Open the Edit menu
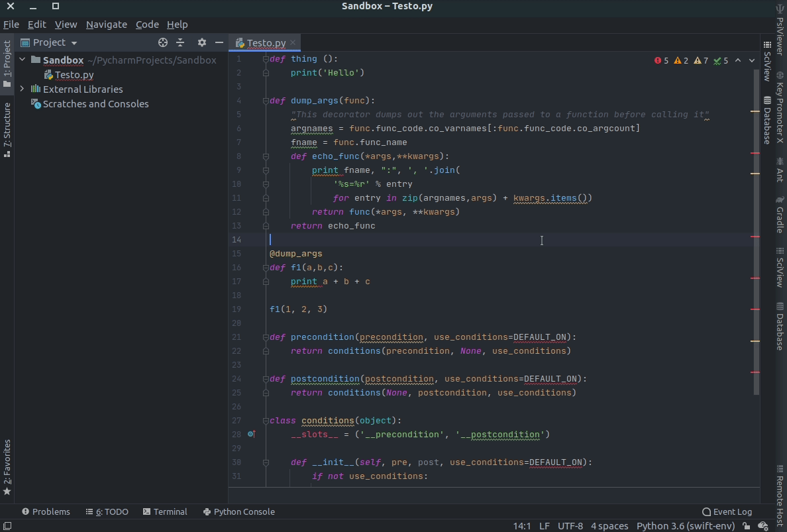Image resolution: width=787 pixels, height=532 pixels. point(36,24)
